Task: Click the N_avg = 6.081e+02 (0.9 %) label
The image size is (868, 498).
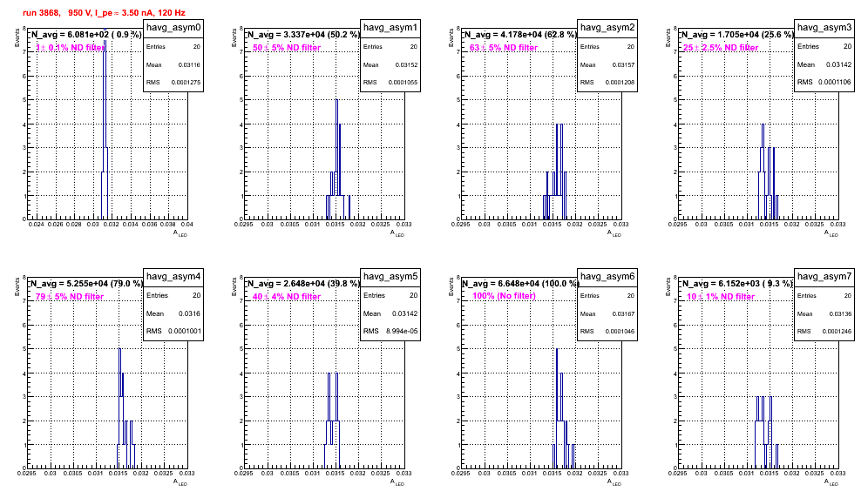Action: tap(85, 34)
